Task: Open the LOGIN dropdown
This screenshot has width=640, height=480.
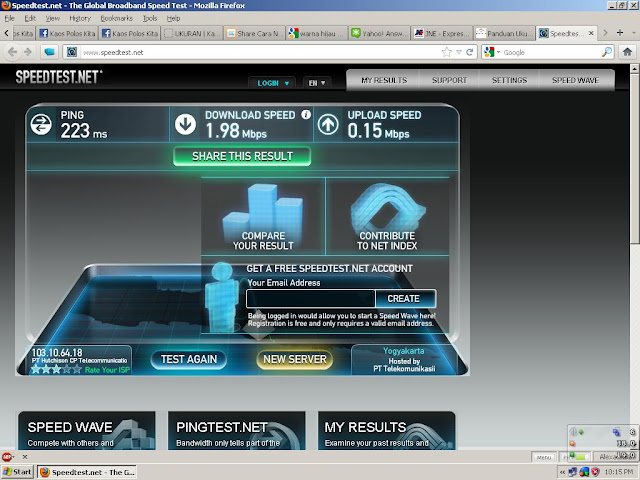Action: pyautogui.click(x=273, y=83)
